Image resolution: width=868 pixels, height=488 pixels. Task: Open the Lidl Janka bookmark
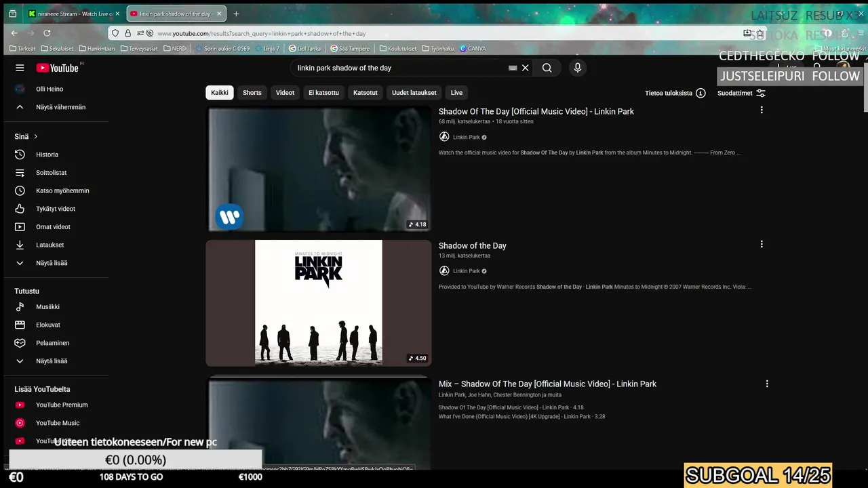(305, 49)
